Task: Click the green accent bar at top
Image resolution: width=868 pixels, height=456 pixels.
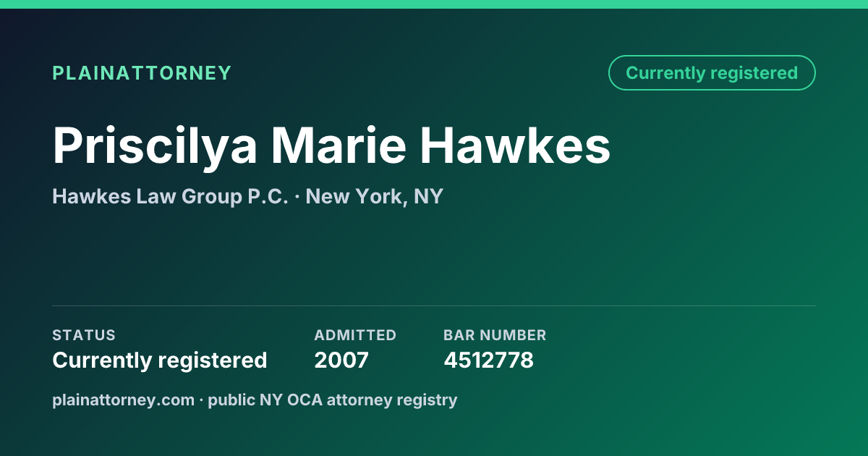Action: coord(434,4)
